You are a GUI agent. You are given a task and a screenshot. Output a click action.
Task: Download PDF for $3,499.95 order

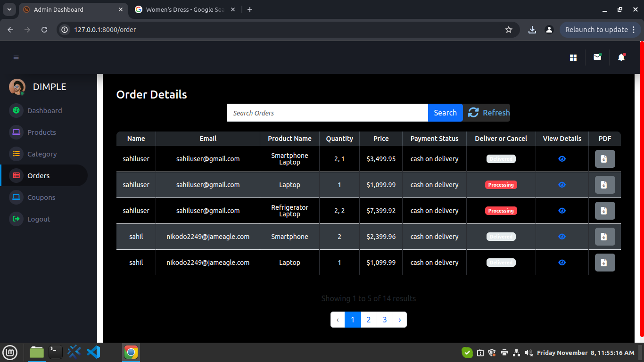coord(605,159)
